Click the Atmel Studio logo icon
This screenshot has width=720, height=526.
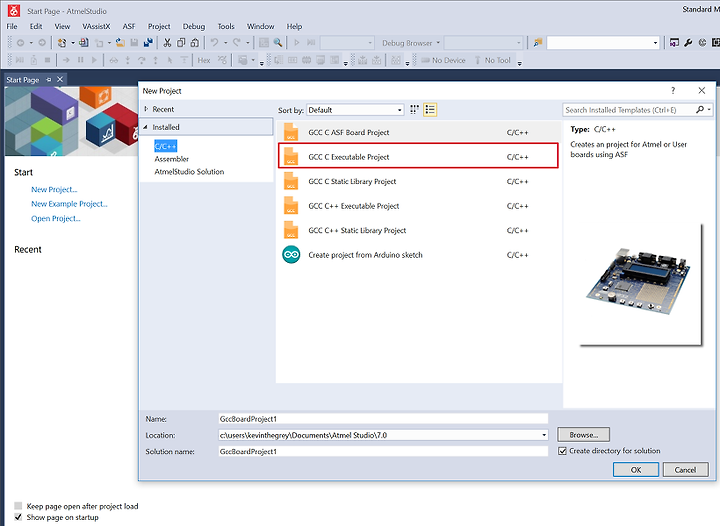pyautogui.click(x=14, y=11)
